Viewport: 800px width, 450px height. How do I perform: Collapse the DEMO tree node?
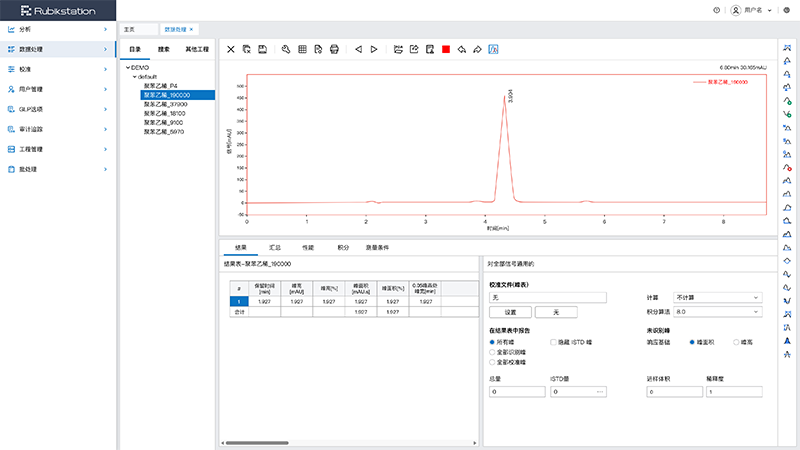(127, 67)
